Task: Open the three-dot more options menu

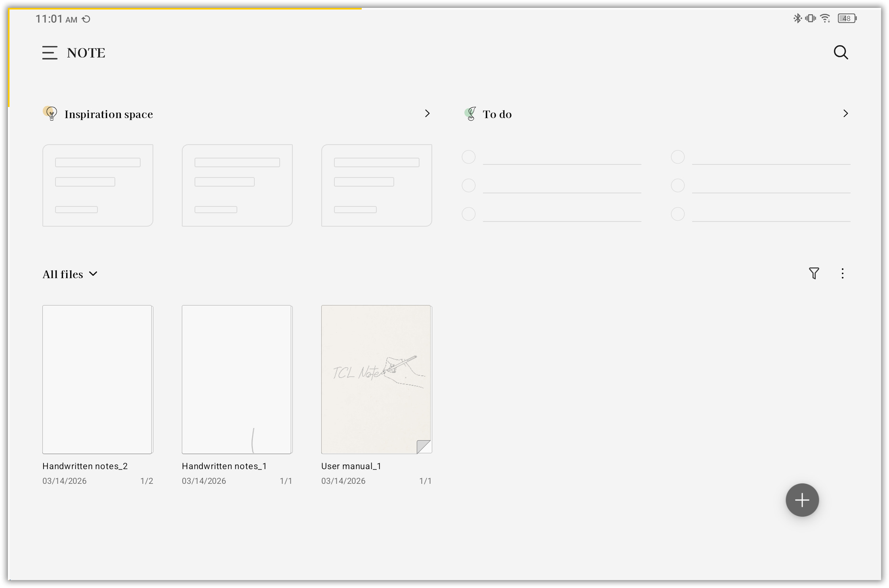Action: (842, 273)
